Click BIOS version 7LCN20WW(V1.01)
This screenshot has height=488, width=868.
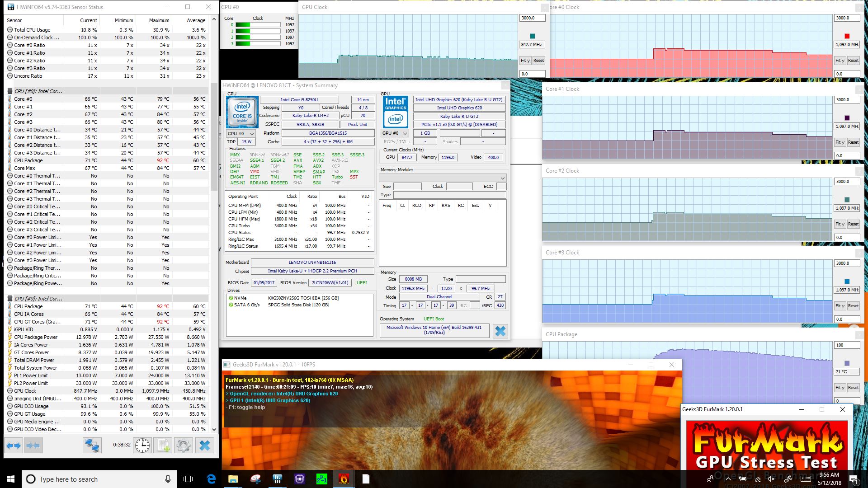330,283
